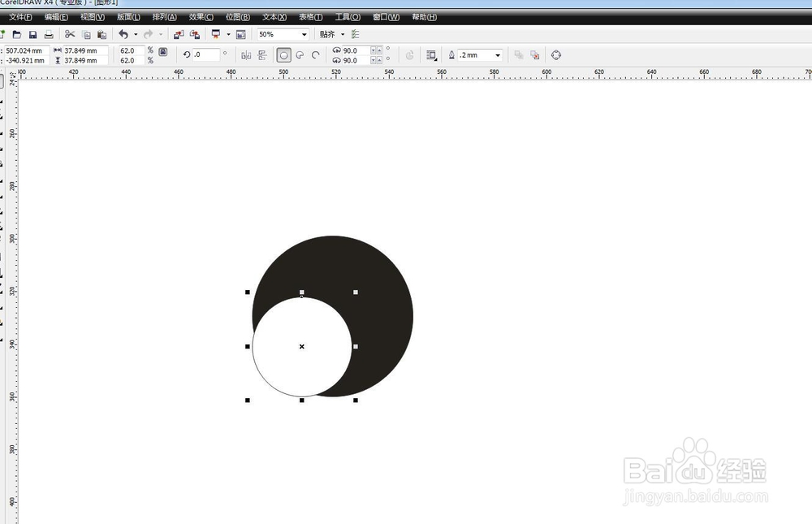Click the Welcome screen icon
Image resolution: width=812 pixels, height=524 pixels.
coord(241,35)
